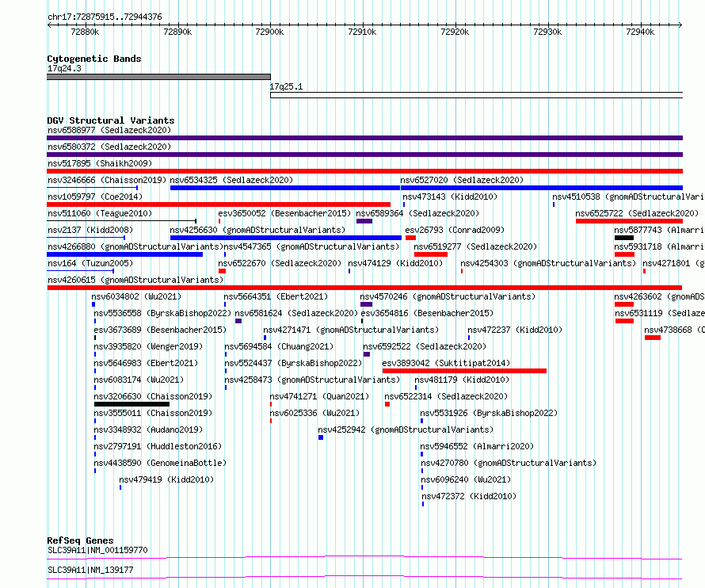Viewport: 705px width, 588px height.
Task: Select nsv4547365 gnomAD variant label
Action: (x=311, y=246)
